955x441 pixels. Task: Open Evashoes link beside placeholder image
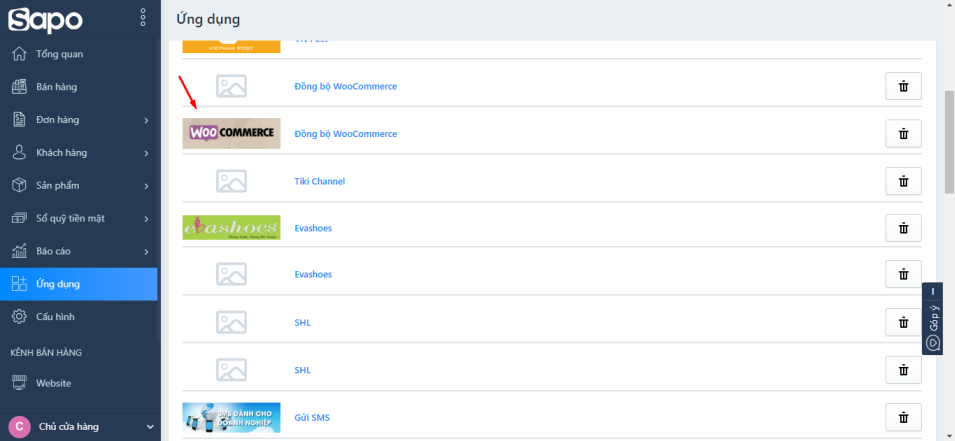point(313,275)
